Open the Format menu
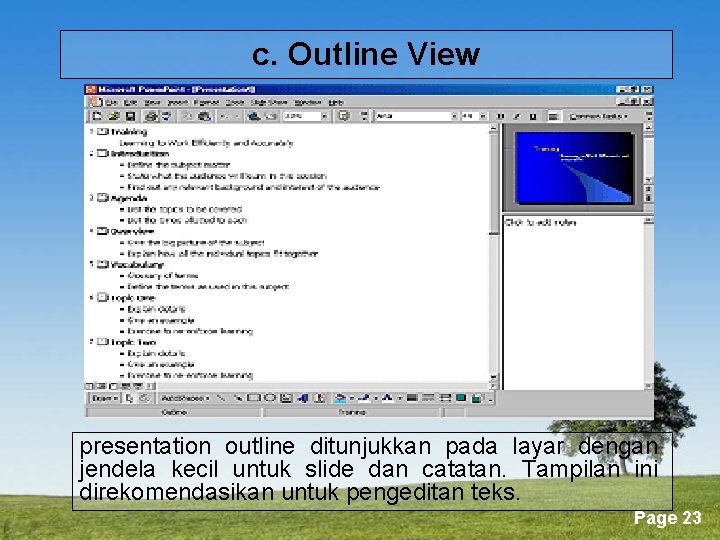The width and height of the screenshot is (720, 540). click(x=206, y=102)
